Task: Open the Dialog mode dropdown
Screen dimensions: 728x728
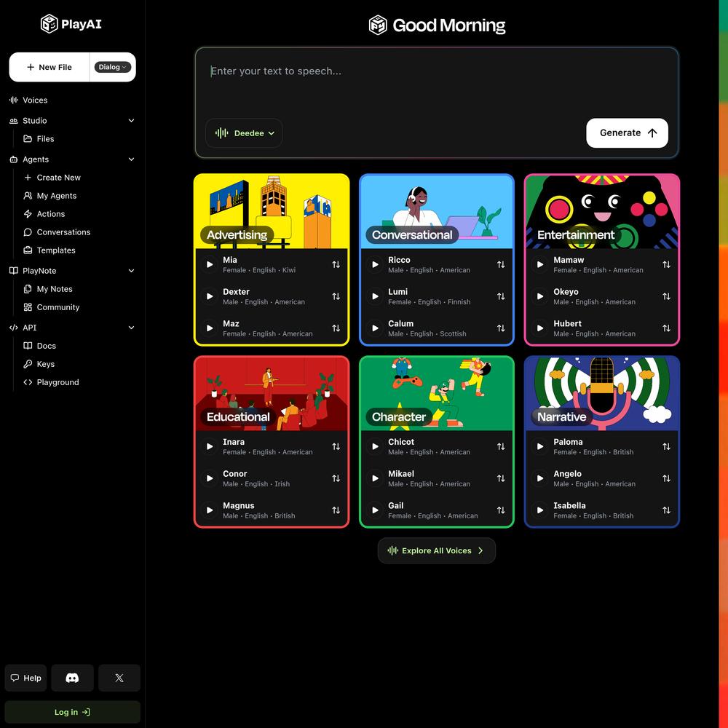Action: 112,67
